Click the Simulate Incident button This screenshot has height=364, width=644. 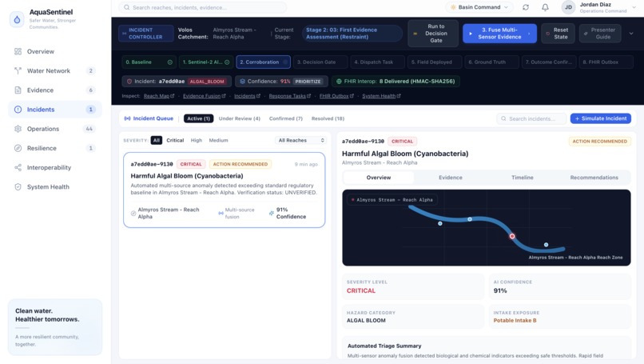tap(601, 118)
